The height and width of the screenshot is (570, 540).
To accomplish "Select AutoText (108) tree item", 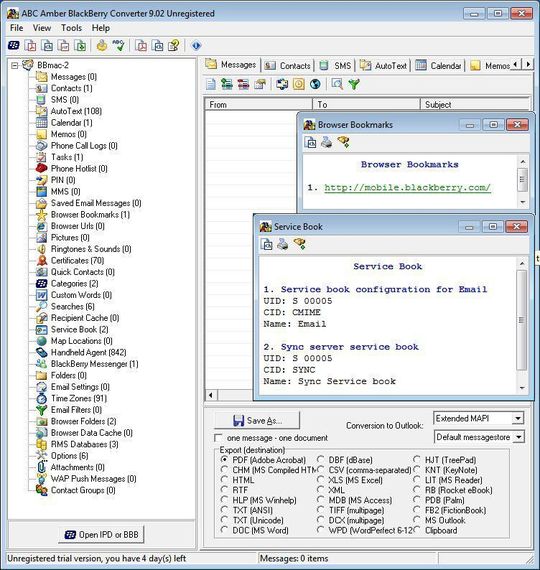I will 76,111.
